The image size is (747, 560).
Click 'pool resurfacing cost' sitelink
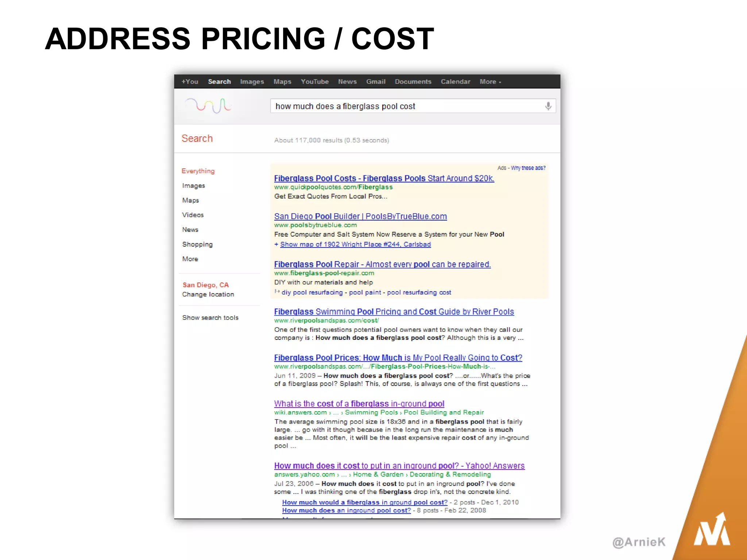(x=419, y=292)
